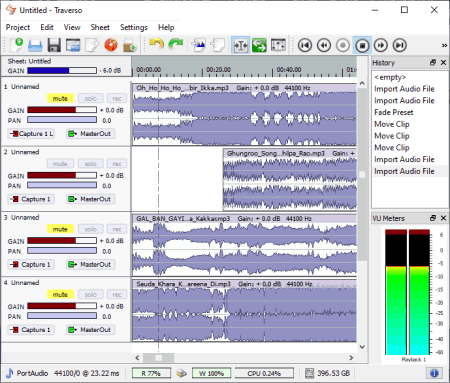Skip to end transport button
Screen dimensions: 450x383
click(400, 45)
